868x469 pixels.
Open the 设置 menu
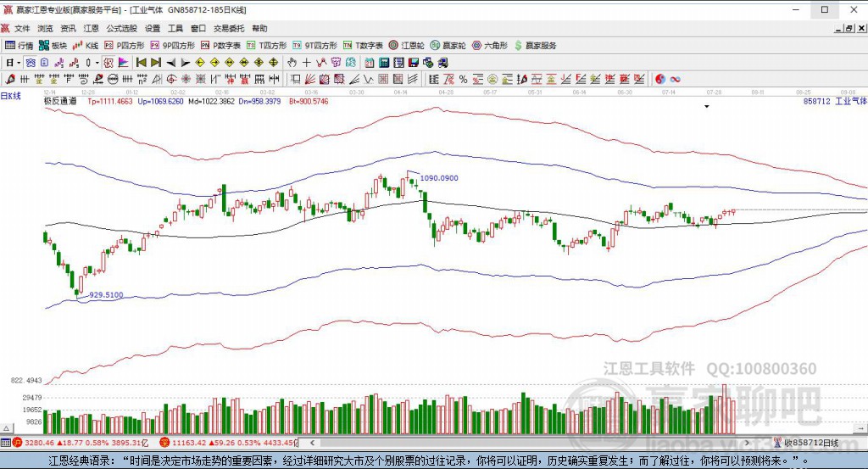pos(153,28)
